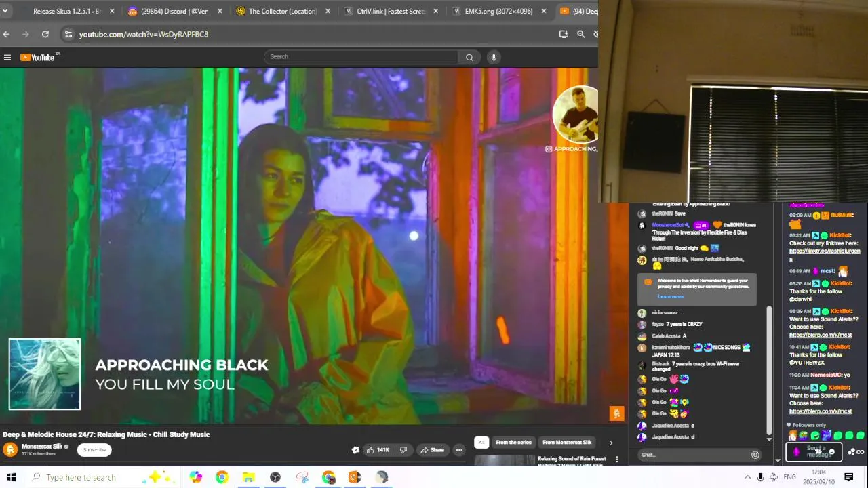This screenshot has height=488, width=868.
Task: Click the YouTube live chat scrollbar
Action: pos(769,369)
